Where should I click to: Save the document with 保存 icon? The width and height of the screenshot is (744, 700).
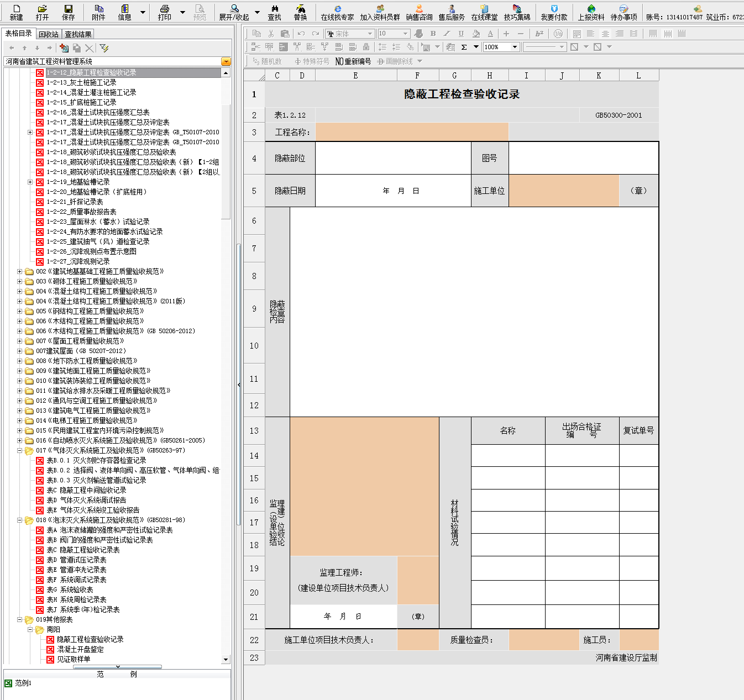pos(69,12)
